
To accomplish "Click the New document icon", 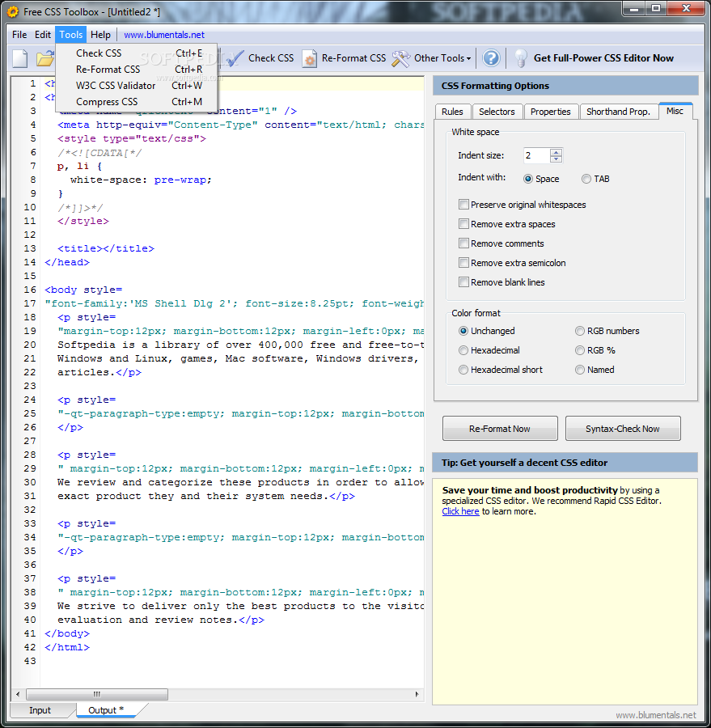I will click(x=19, y=58).
